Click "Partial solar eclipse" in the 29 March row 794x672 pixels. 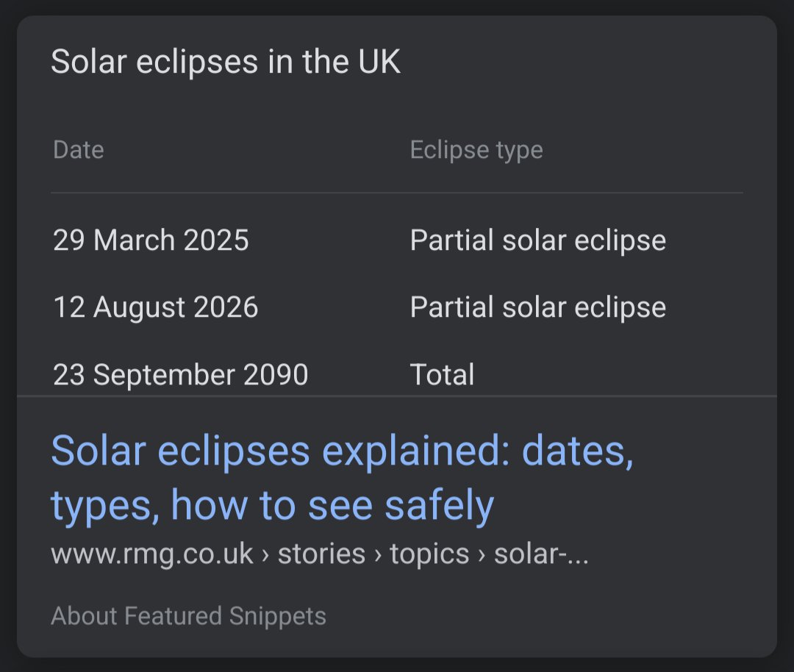tap(537, 240)
